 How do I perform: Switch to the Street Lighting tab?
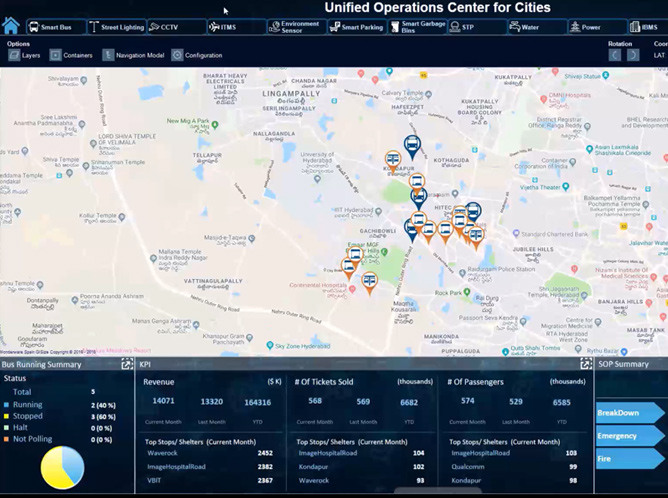click(x=116, y=27)
